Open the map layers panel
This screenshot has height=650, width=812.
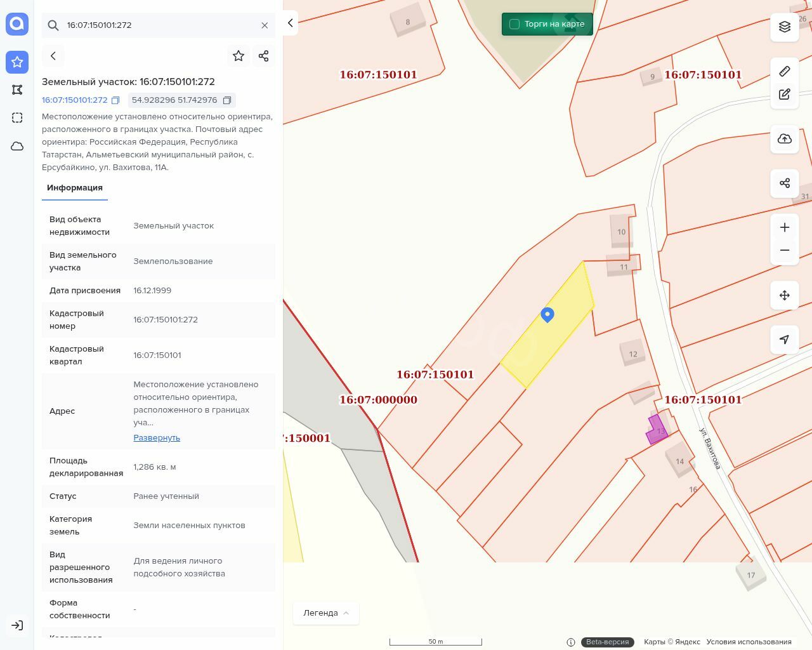tap(785, 27)
